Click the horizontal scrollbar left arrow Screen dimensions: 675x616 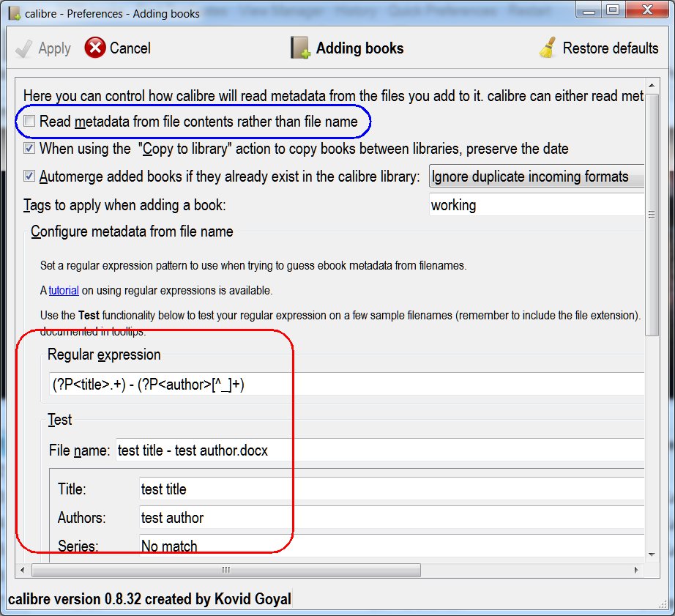[x=23, y=570]
